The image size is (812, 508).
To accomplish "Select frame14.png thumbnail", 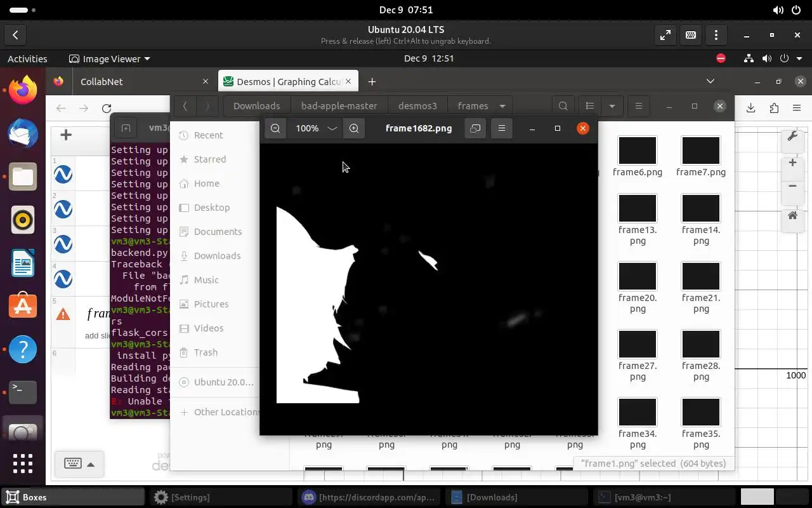I will [701, 208].
